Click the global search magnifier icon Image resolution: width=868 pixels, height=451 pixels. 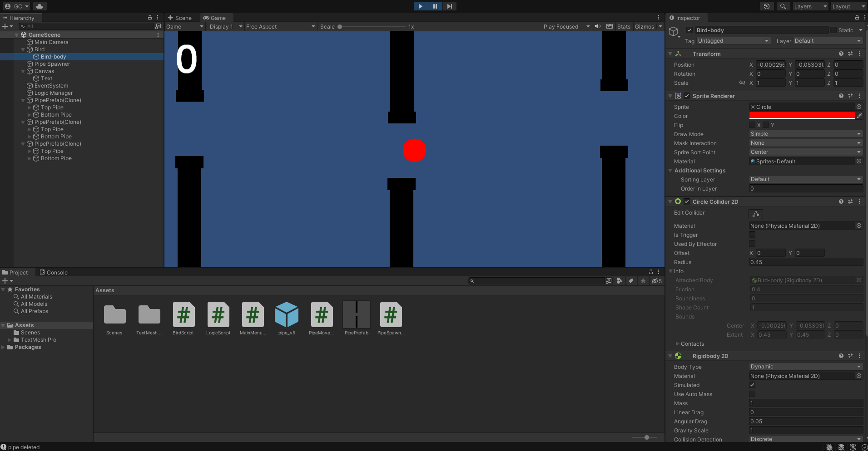pyautogui.click(x=783, y=6)
